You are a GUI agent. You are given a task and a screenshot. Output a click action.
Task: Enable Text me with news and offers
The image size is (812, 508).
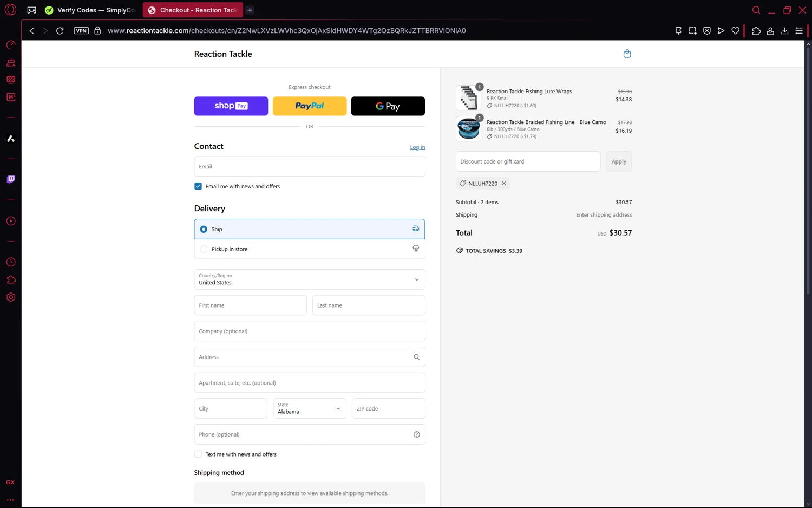coord(198,454)
